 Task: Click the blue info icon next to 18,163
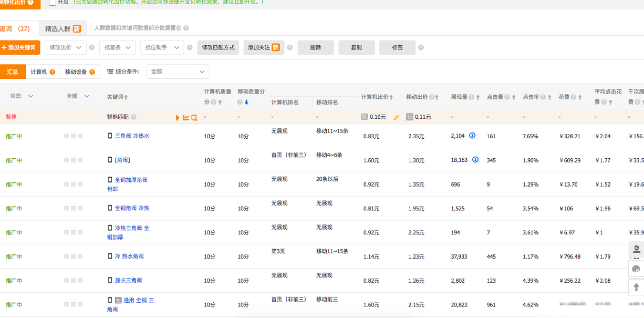(475, 160)
